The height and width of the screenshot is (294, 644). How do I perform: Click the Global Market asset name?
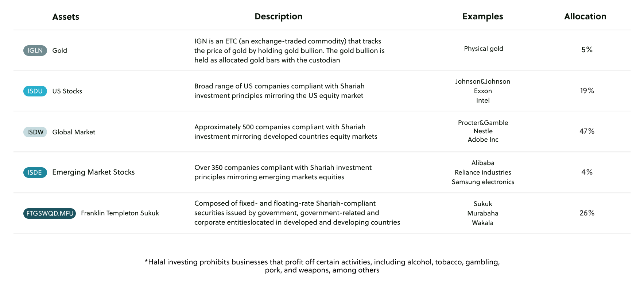pos(74,132)
